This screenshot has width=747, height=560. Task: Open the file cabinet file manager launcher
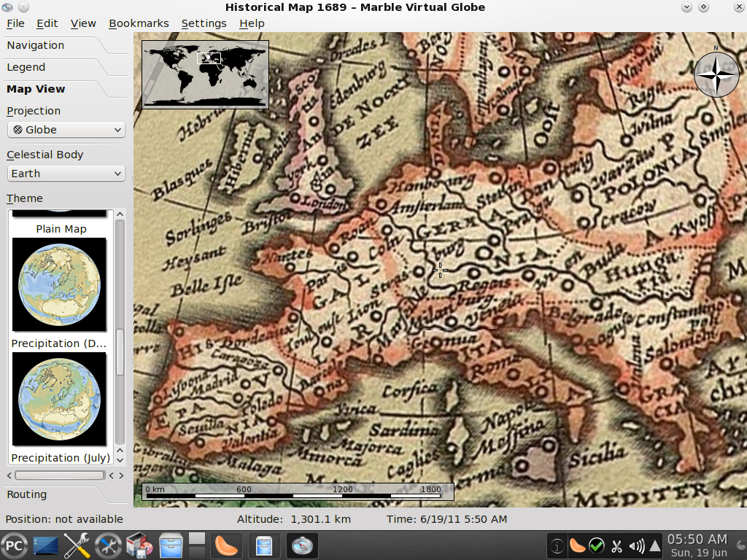171,545
